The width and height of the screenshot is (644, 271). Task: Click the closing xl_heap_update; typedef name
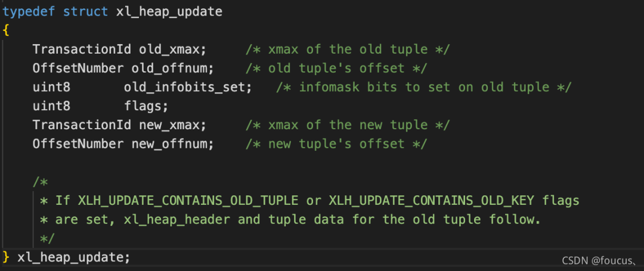click(x=74, y=257)
